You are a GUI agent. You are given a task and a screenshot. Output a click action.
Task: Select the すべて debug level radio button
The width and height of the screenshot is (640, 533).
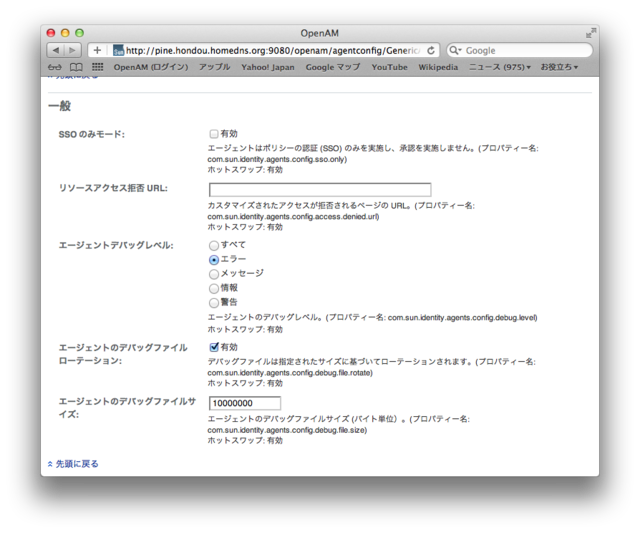[x=214, y=245]
